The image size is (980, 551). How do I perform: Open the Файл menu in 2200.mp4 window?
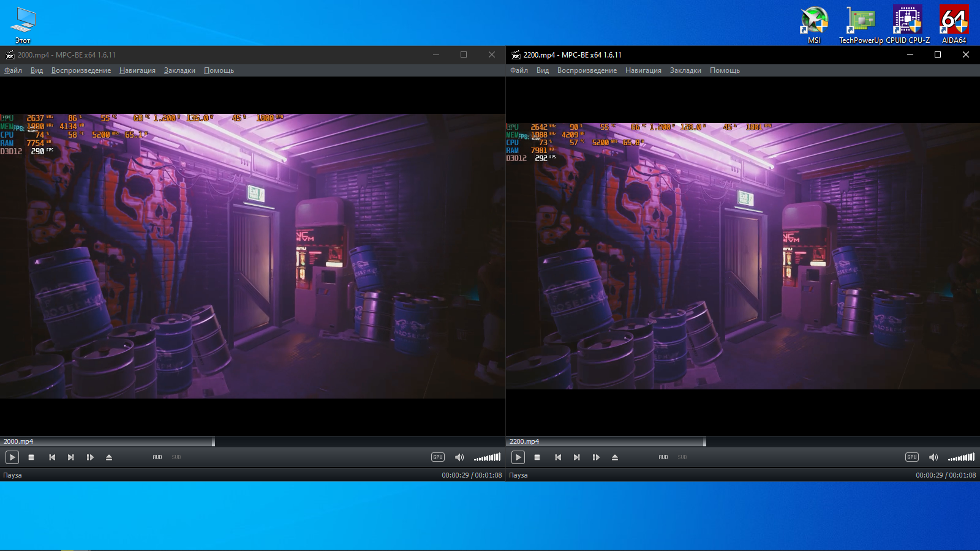point(519,70)
